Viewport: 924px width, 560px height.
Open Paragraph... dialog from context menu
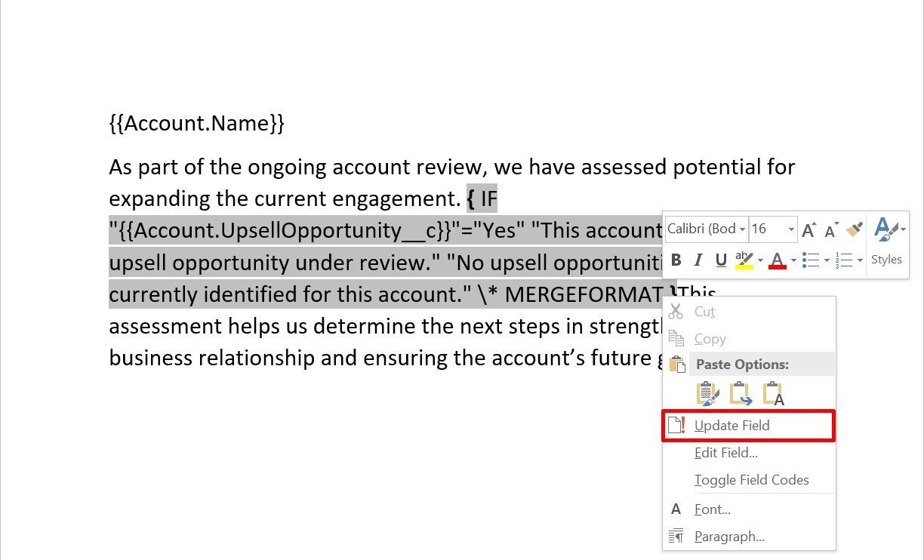[749, 537]
